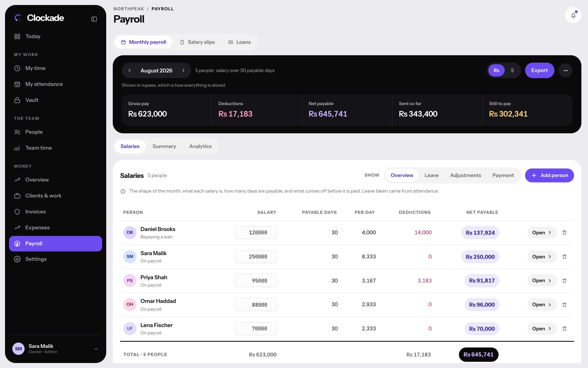
Task: Switch to Summary tab
Action: pos(164,146)
